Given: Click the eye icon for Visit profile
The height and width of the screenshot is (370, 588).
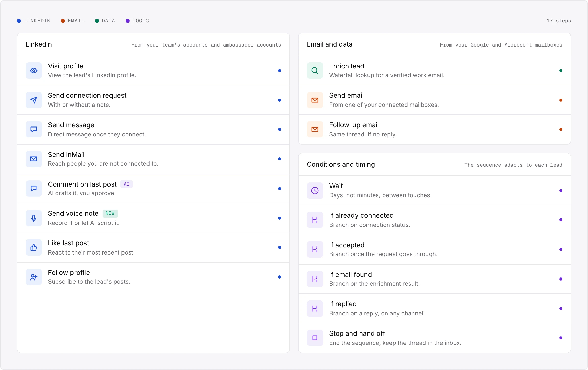Looking at the screenshot, I should pos(34,71).
